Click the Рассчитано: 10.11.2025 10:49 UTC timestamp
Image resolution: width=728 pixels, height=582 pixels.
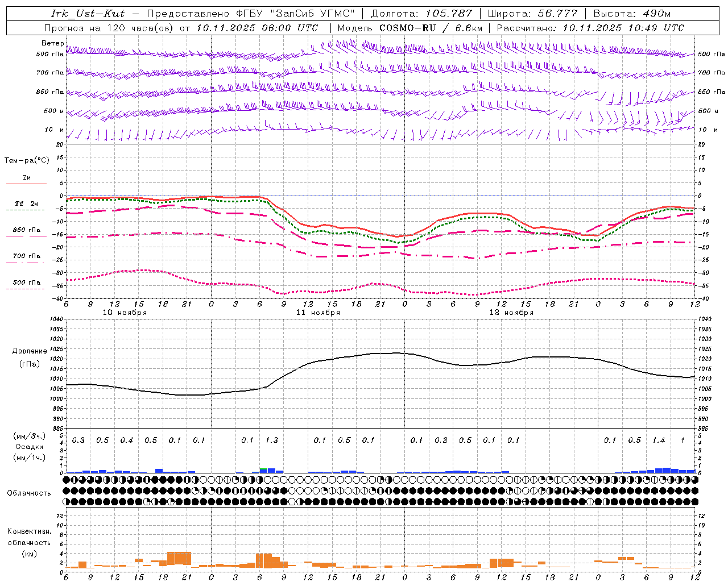click(x=590, y=28)
